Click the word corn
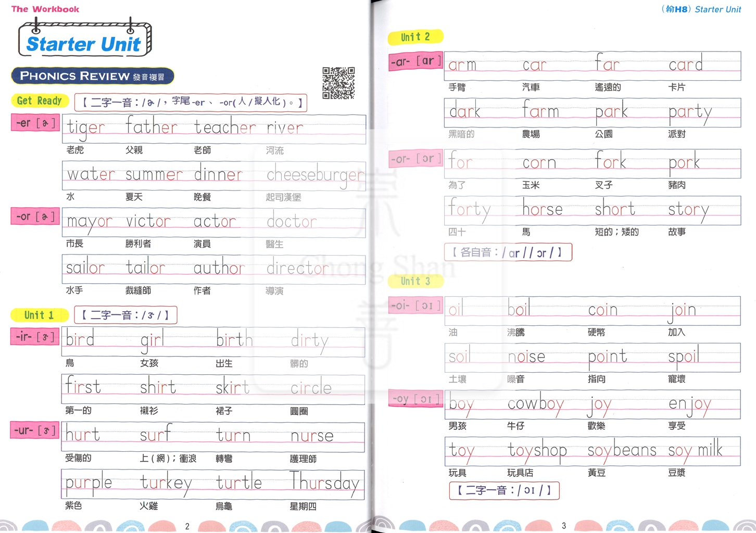 point(539,163)
